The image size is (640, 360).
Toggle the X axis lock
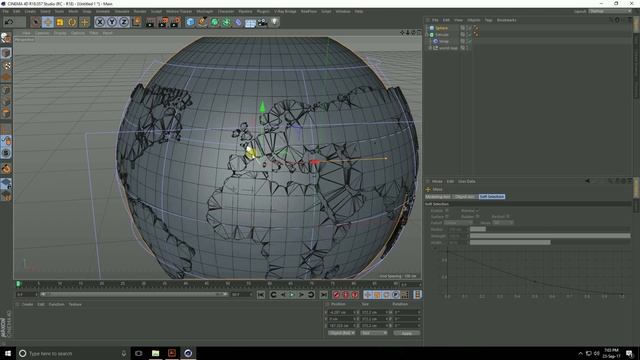(x=100, y=22)
